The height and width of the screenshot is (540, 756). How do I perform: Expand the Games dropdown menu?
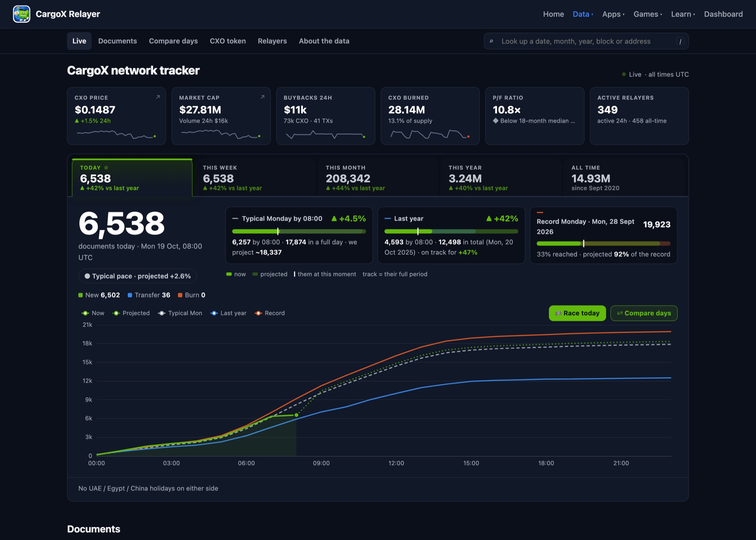point(648,14)
